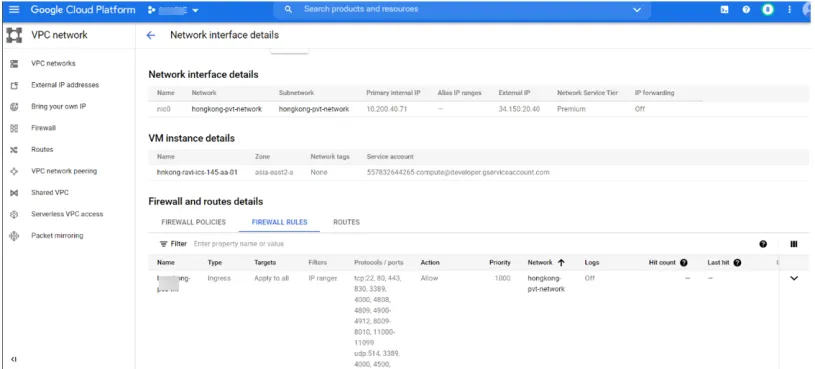
Task: Sort by Network column arrow
Action: pyautogui.click(x=561, y=262)
